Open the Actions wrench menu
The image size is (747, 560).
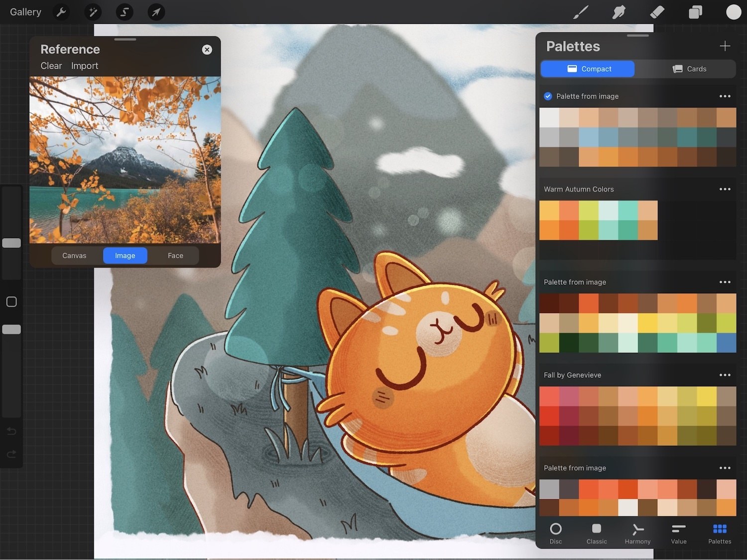pyautogui.click(x=61, y=12)
